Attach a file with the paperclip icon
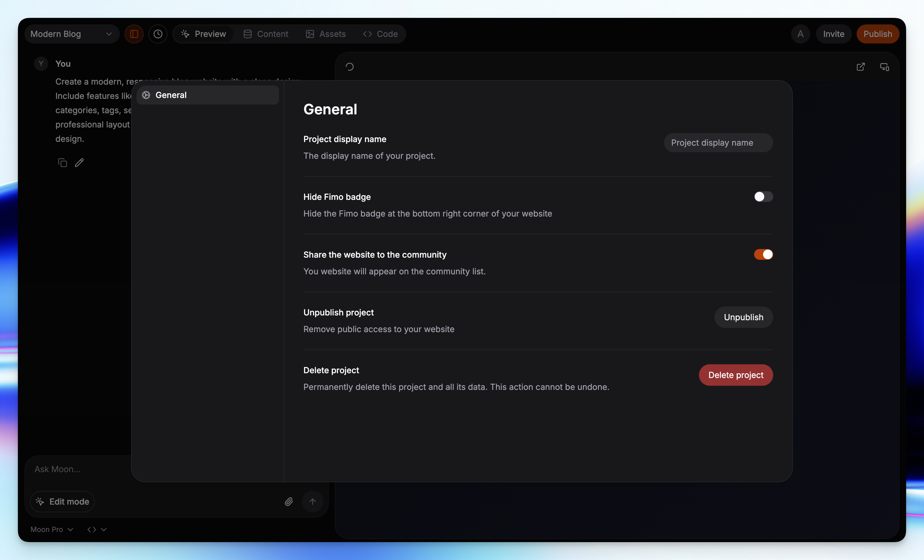The height and width of the screenshot is (560, 924). (x=289, y=502)
